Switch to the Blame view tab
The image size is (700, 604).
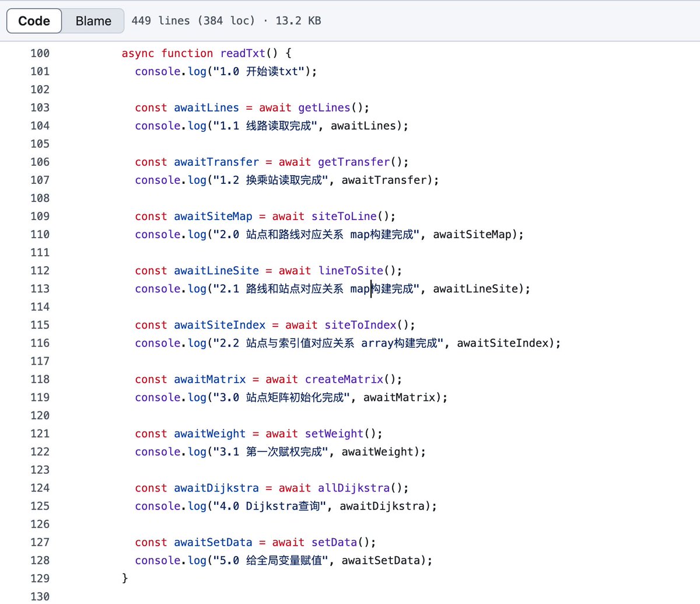point(93,21)
